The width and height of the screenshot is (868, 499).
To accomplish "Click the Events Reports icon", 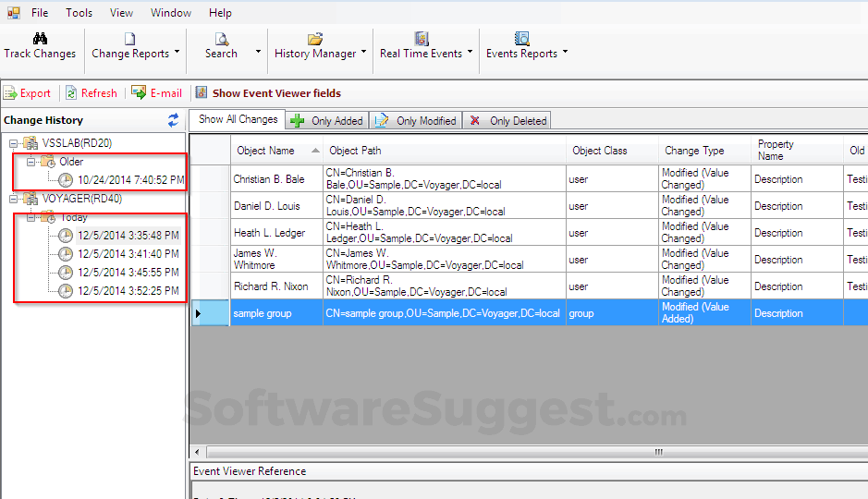I will pos(521,38).
